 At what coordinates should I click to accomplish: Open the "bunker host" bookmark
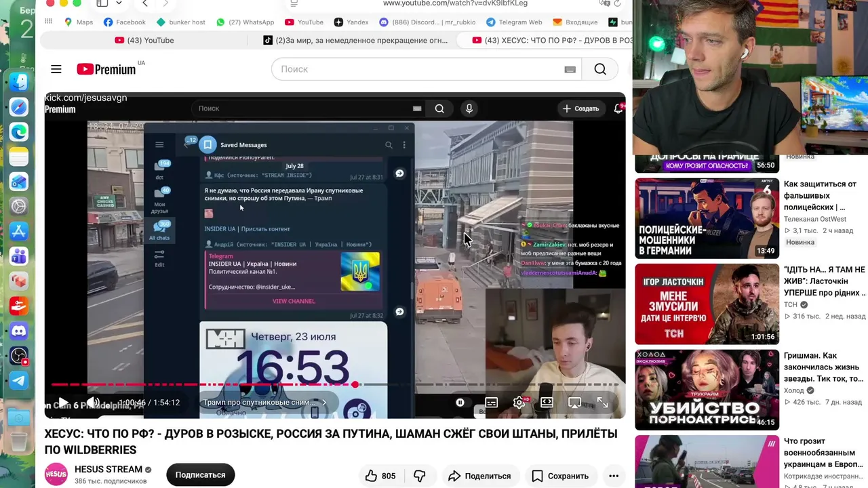(x=181, y=22)
